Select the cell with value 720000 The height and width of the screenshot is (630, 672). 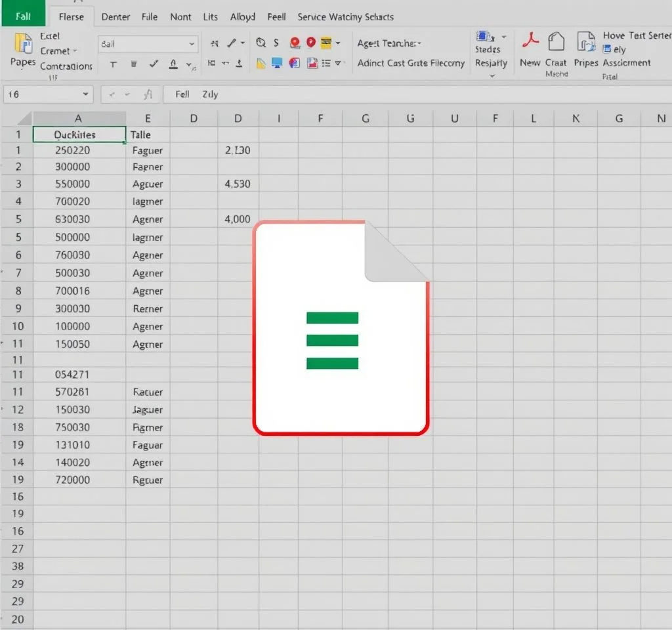79,480
